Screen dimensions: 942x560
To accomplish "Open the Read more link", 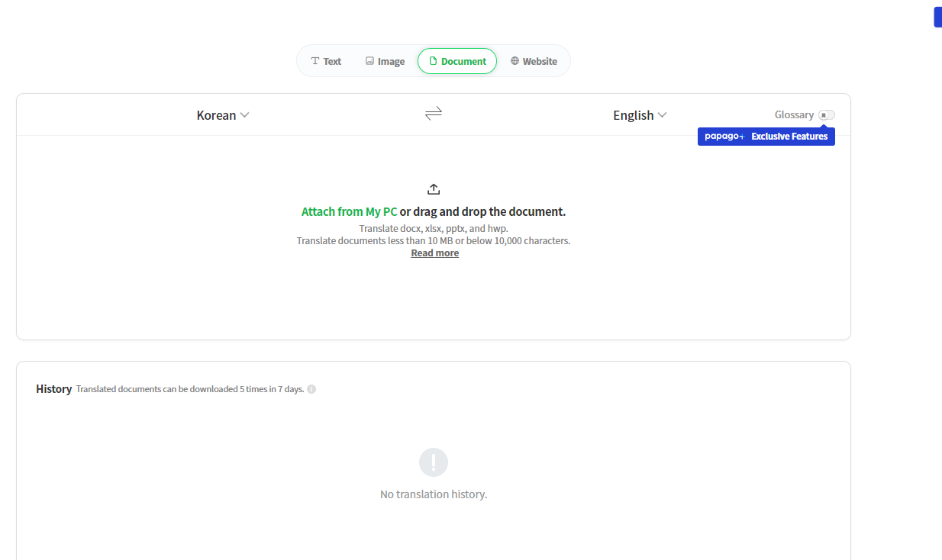I will point(434,253).
